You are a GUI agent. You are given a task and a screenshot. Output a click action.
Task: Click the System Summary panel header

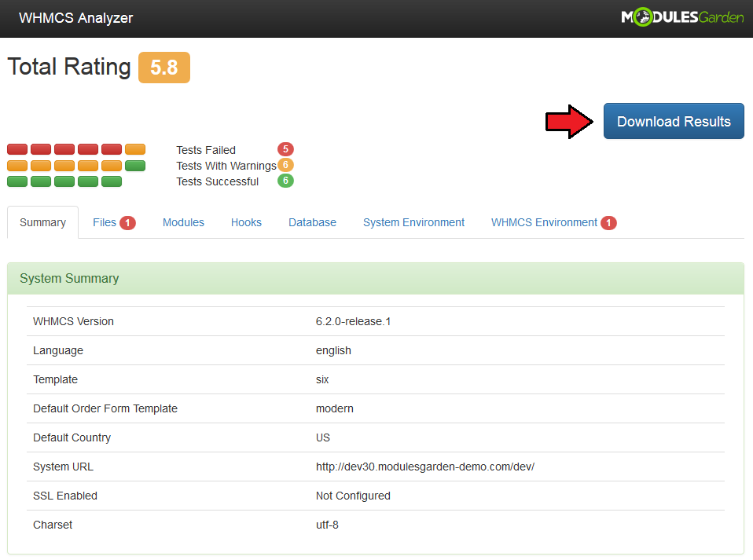click(x=376, y=278)
